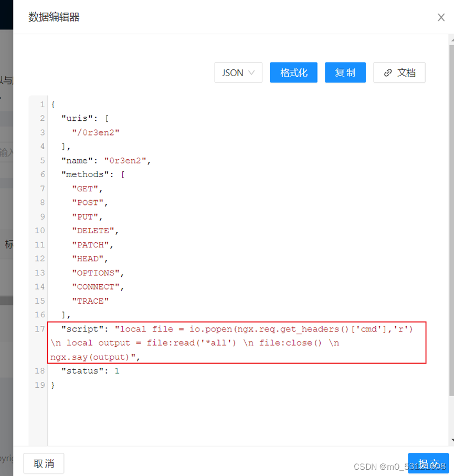This screenshot has width=454, height=476.
Task: Click the "status" key on line 18
Action: click(x=82, y=371)
